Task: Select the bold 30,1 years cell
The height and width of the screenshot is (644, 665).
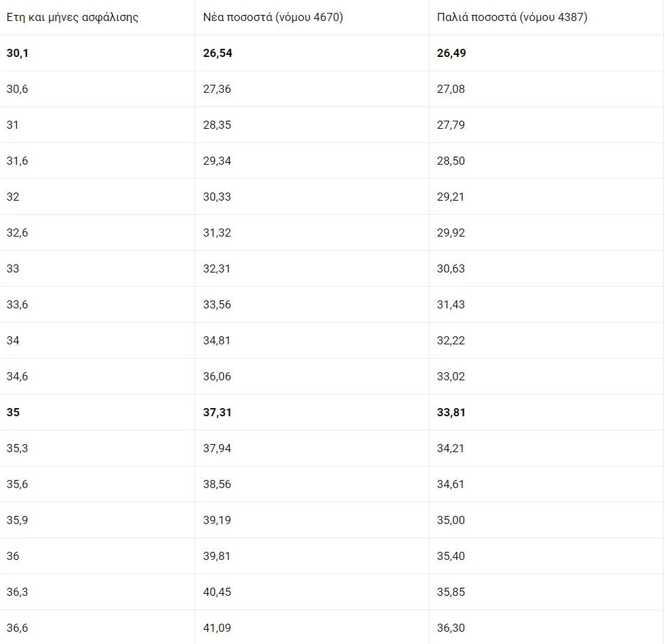Action: (18, 53)
